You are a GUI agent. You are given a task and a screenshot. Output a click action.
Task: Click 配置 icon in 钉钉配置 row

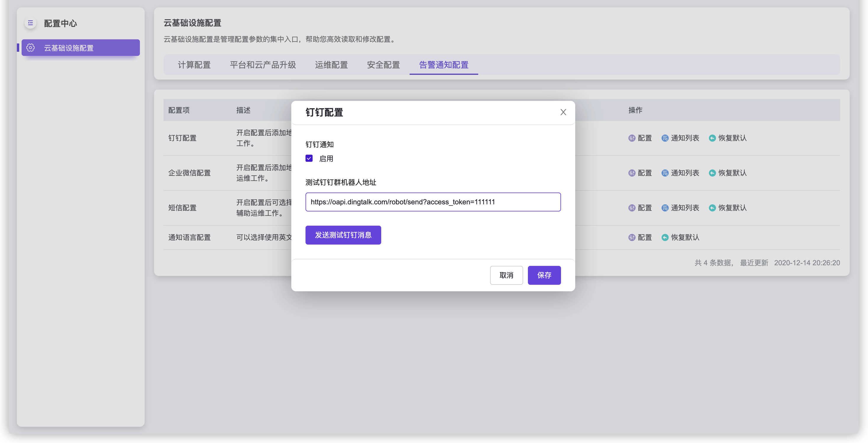click(x=632, y=138)
